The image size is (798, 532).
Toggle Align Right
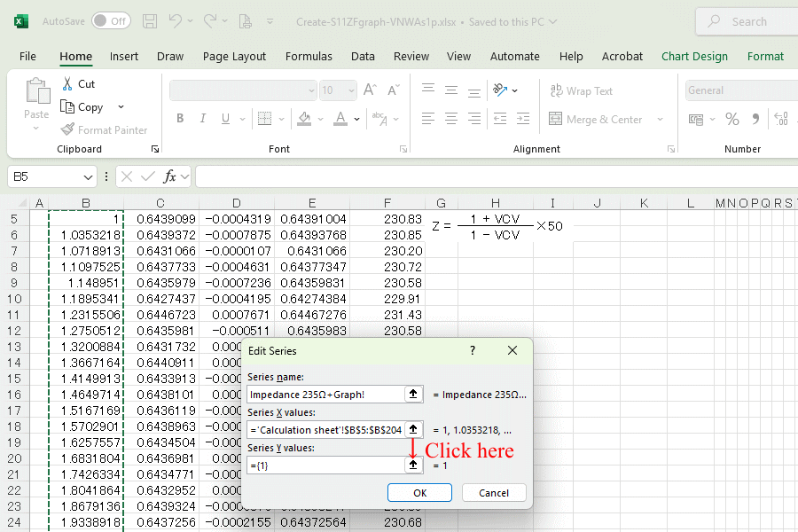pyautogui.click(x=473, y=119)
